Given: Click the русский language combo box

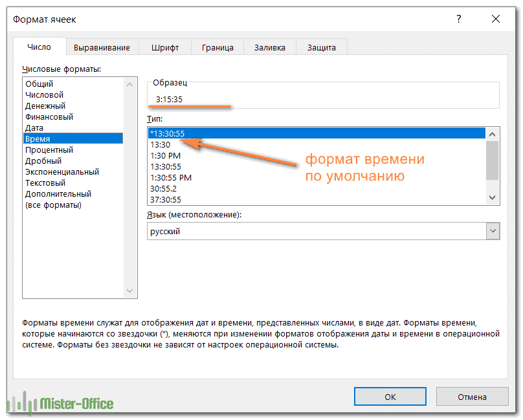Looking at the screenshot, I should [324, 232].
